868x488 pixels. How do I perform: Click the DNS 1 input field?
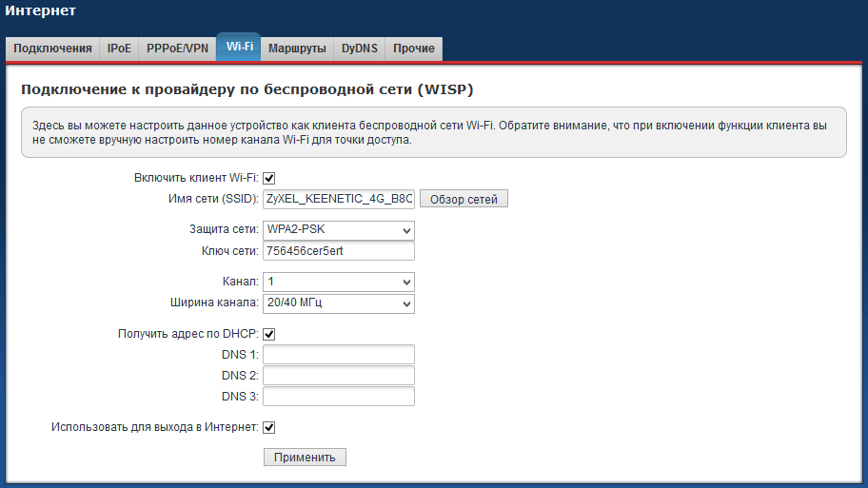338,355
